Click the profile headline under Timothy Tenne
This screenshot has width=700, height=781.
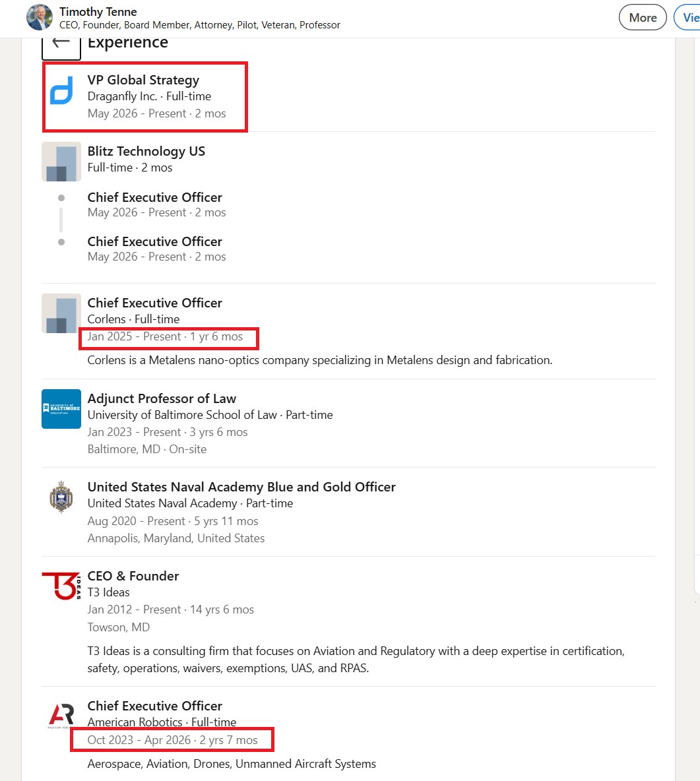click(200, 25)
